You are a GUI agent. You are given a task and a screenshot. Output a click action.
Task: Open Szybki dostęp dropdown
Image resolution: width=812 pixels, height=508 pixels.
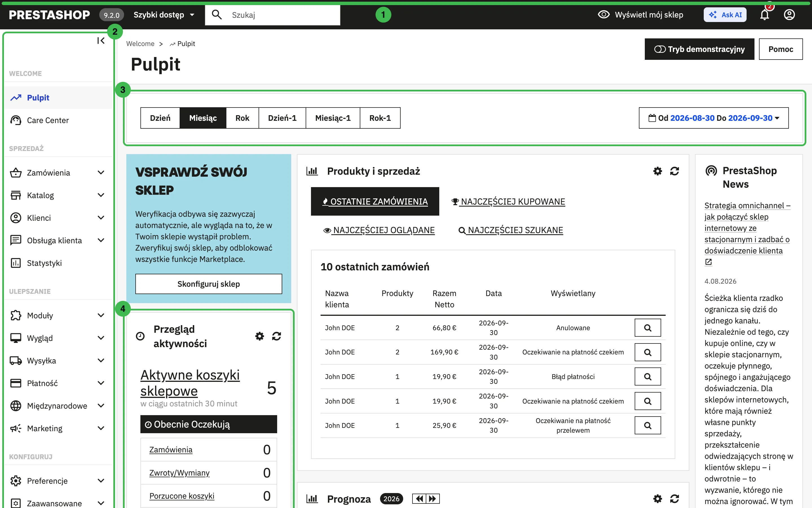tap(164, 15)
